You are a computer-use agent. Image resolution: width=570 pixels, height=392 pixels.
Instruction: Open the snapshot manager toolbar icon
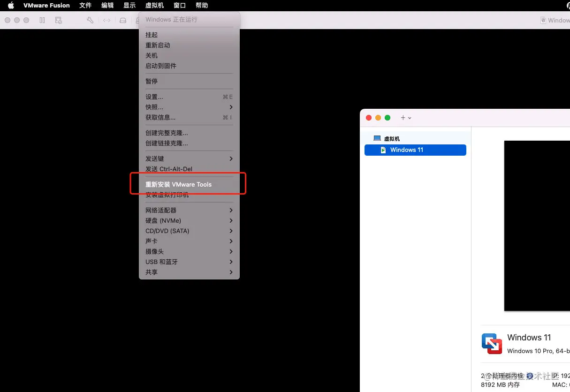click(x=59, y=20)
